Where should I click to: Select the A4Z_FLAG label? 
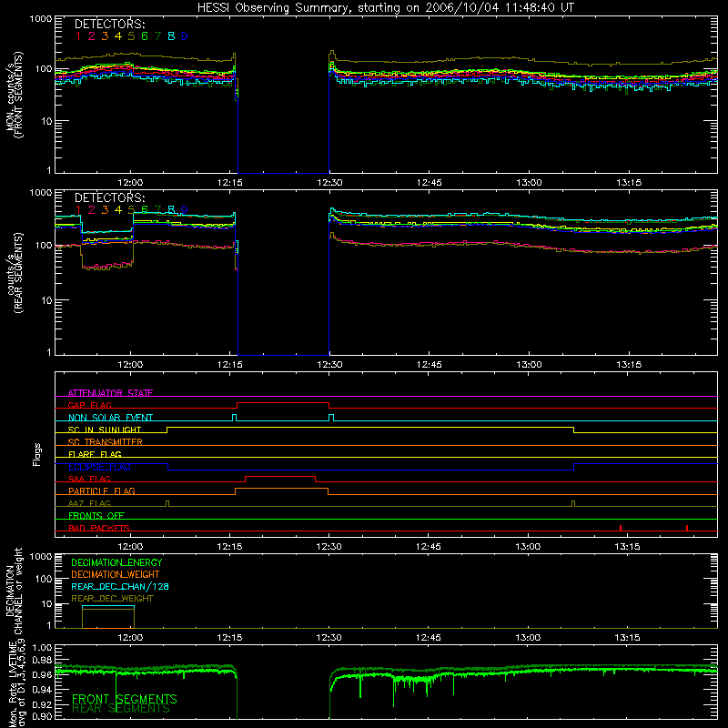point(89,503)
